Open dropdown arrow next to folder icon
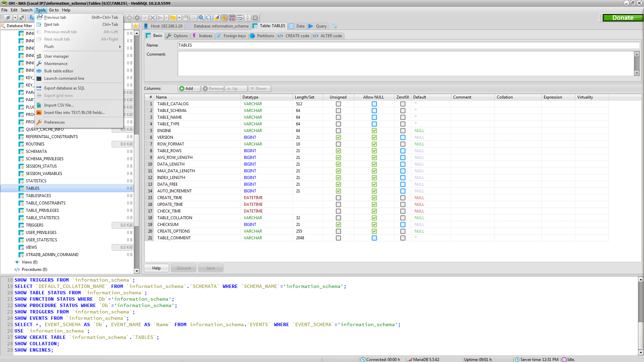Image resolution: width=644 pixels, height=362 pixels. (x=179, y=18)
